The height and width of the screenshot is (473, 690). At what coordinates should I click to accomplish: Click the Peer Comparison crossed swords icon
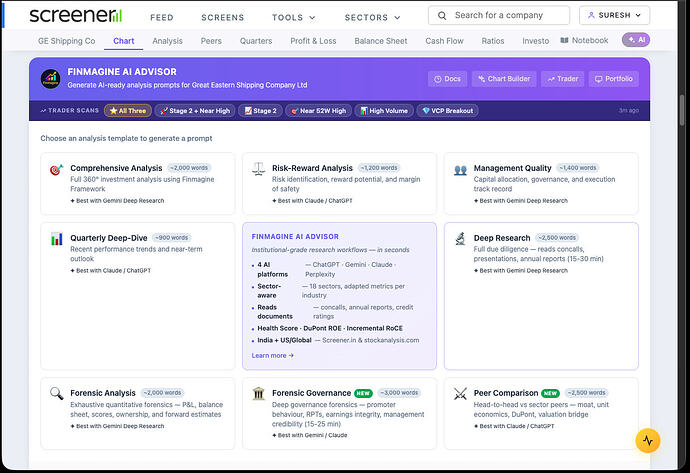click(x=460, y=394)
